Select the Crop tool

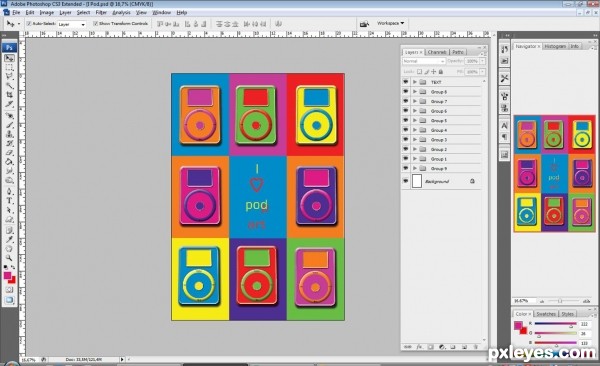pyautogui.click(x=9, y=95)
